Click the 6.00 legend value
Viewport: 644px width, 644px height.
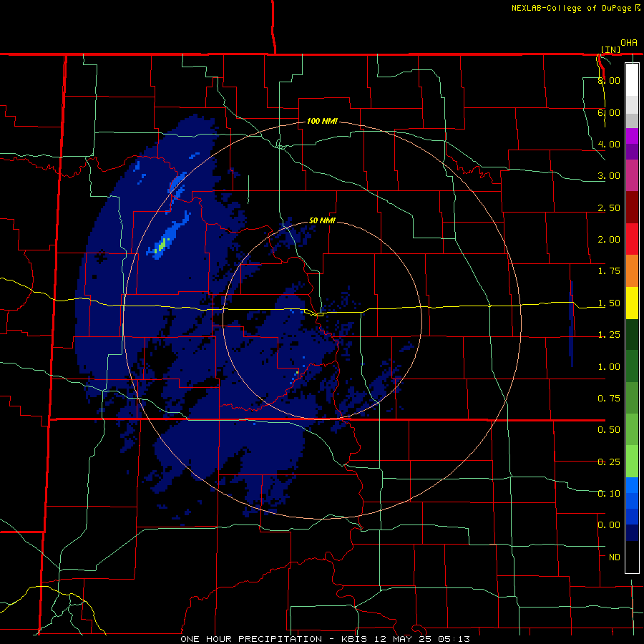pos(609,112)
